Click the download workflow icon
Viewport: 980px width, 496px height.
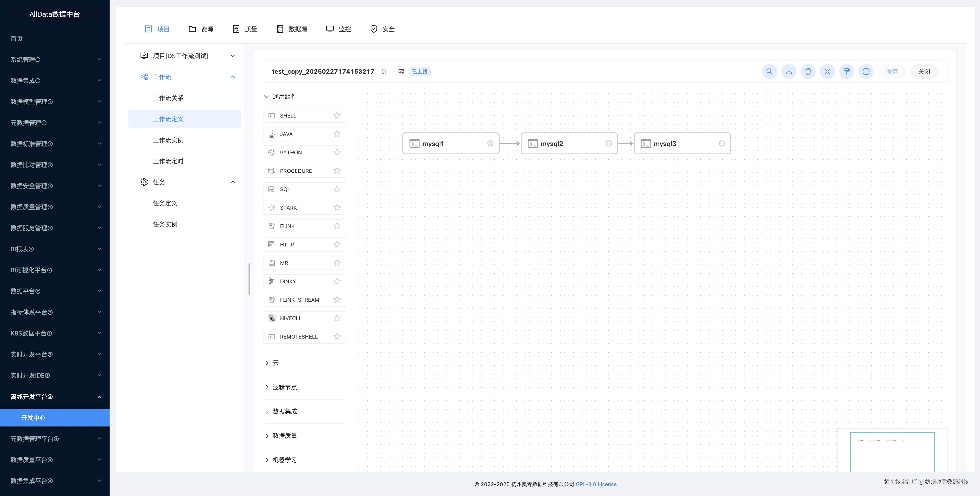click(789, 71)
